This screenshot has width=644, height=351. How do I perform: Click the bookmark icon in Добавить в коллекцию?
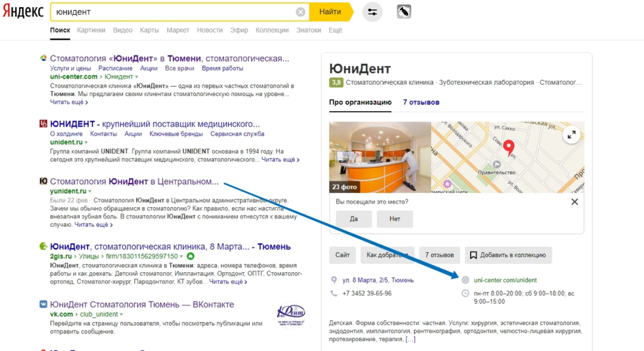click(473, 255)
